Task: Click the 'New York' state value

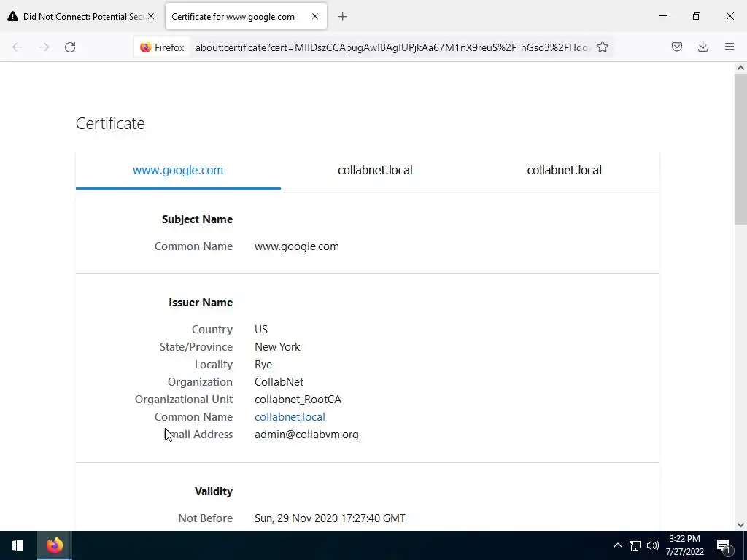Action: 277,346
